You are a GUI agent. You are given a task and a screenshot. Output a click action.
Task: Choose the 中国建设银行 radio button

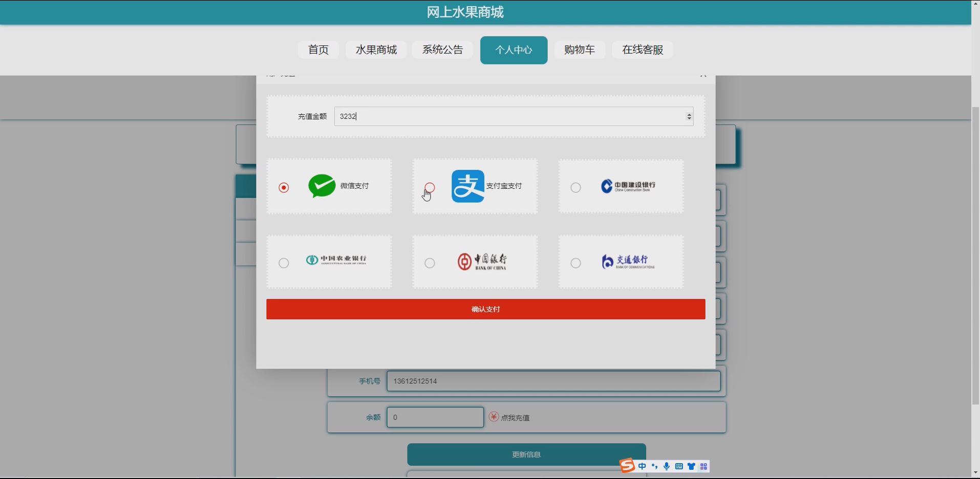tap(576, 188)
